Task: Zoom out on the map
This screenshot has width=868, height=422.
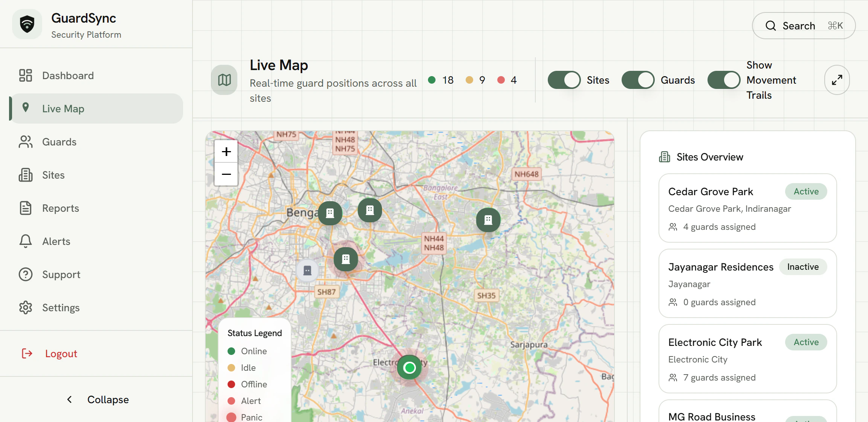Action: [226, 174]
